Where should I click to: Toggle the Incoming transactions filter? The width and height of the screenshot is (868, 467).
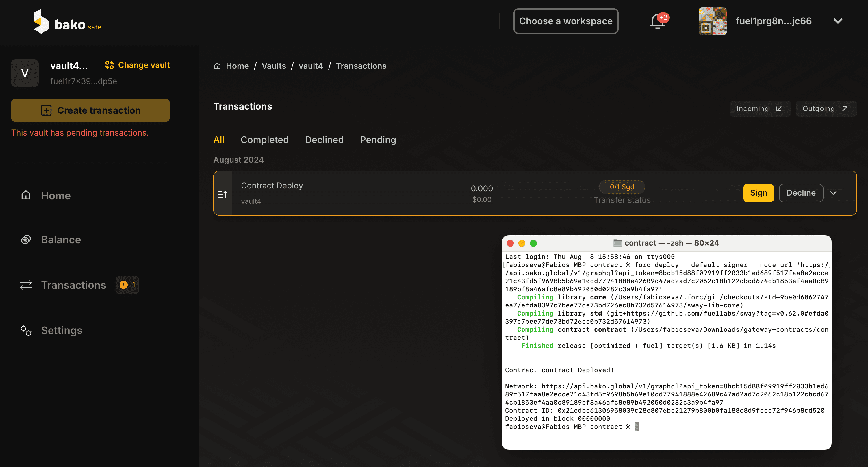pos(759,109)
